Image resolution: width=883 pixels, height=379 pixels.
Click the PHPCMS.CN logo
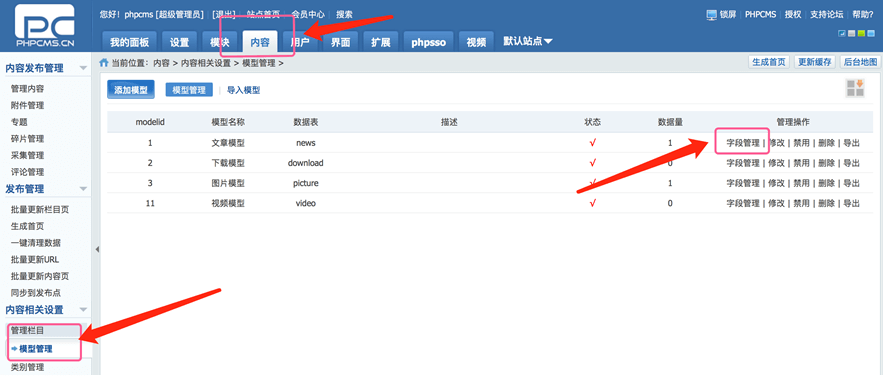(x=45, y=26)
